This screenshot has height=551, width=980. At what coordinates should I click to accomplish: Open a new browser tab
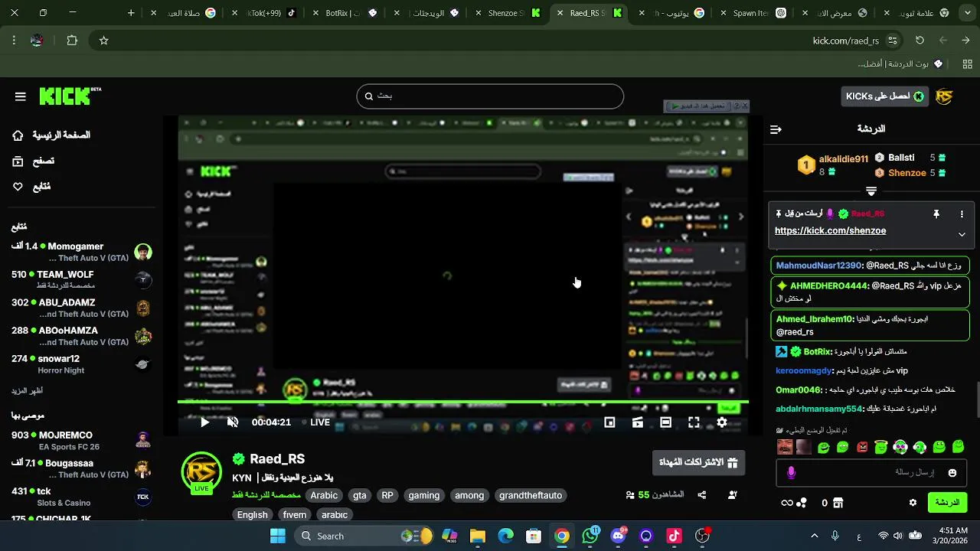coord(131,13)
